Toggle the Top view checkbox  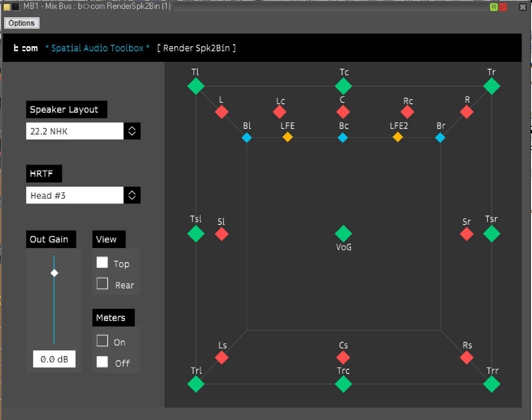[x=102, y=262]
